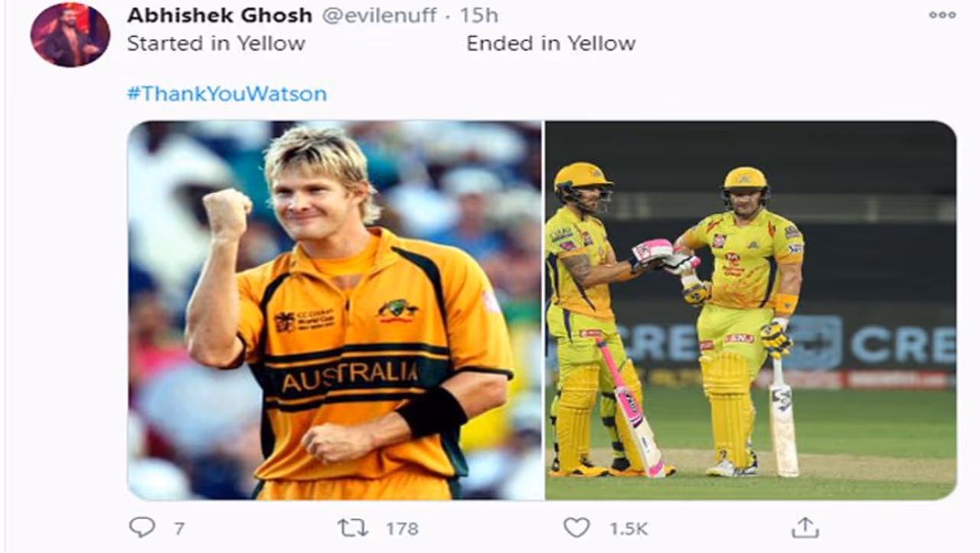This screenshot has height=553, width=980.
Task: Click the reply speech bubble icon
Action: [142, 527]
